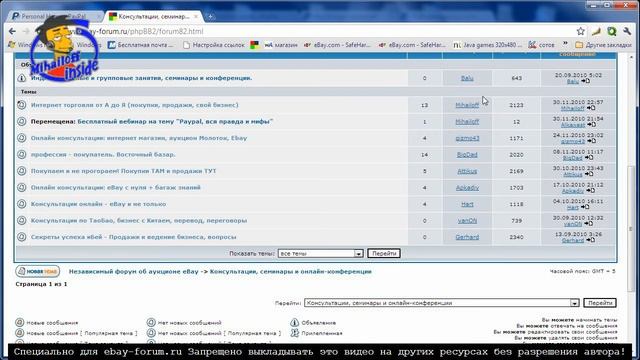Jump to last post arrow dated 30.11.2010 22:57
The height and width of the screenshot is (360, 640).
click(591, 108)
